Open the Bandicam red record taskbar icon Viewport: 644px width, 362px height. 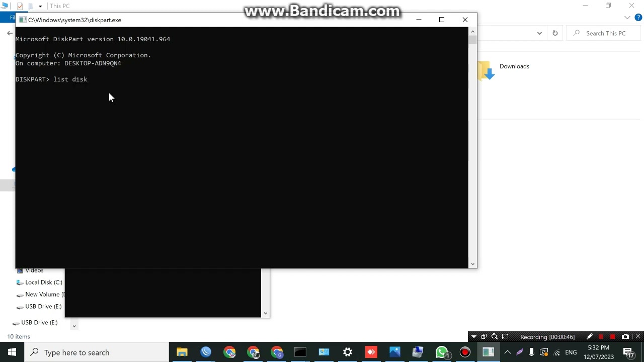[x=465, y=352]
